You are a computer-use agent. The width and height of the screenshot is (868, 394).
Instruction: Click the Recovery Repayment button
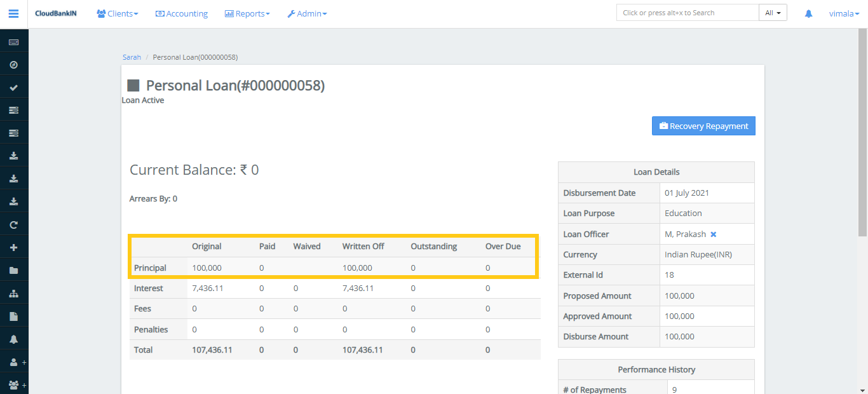pyautogui.click(x=703, y=125)
